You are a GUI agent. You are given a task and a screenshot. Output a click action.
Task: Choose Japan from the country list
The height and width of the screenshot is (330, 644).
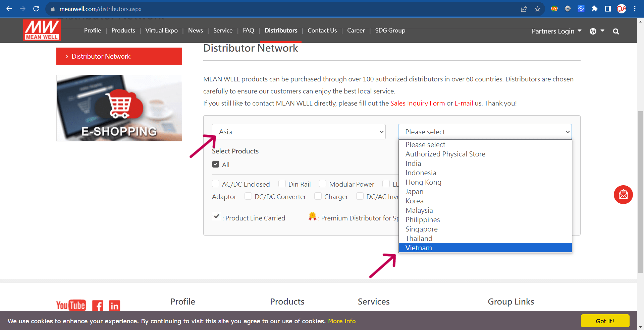coord(485,192)
